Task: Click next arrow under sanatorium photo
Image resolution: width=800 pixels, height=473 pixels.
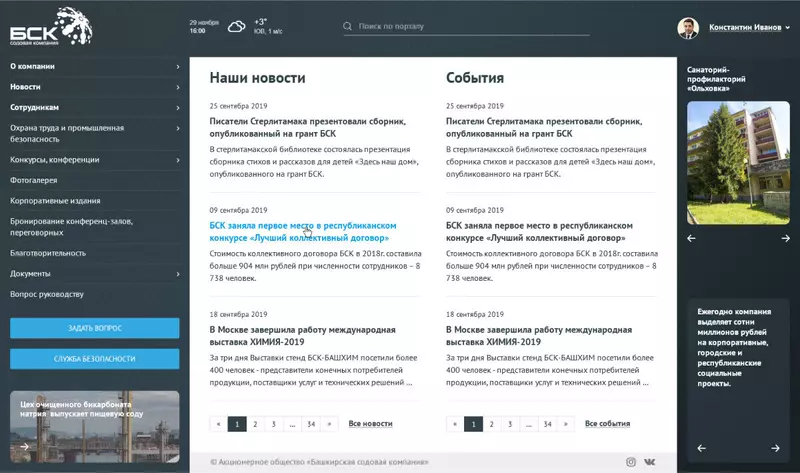Action: [786, 238]
